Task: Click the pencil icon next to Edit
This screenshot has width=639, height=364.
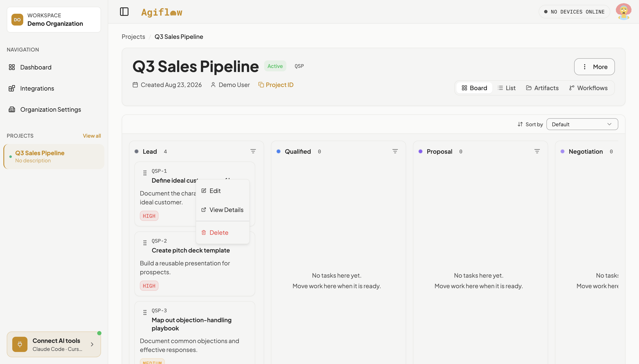Action: (204, 191)
